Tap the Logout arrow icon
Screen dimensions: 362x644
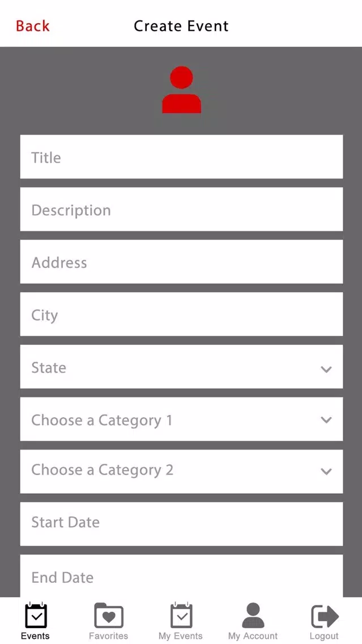(325, 616)
